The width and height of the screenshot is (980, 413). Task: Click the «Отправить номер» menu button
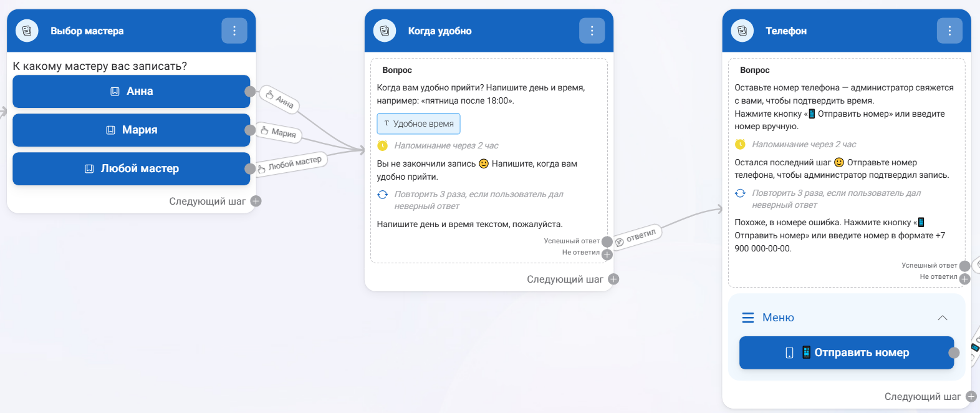coord(847,352)
